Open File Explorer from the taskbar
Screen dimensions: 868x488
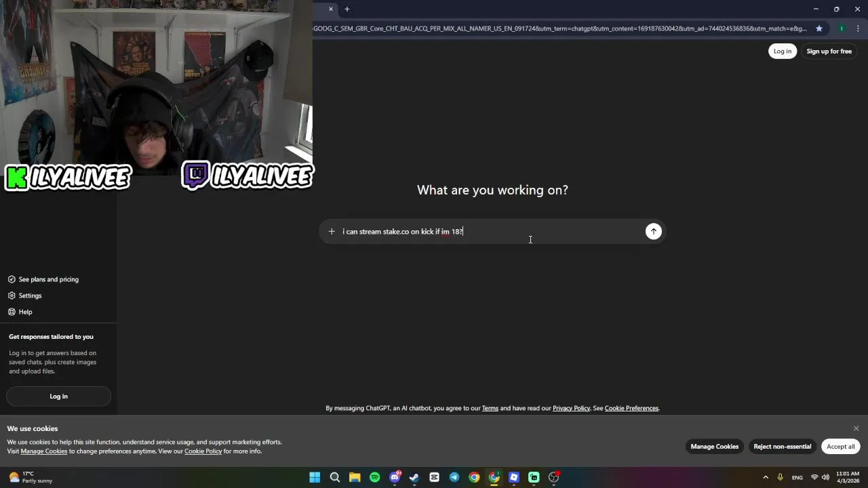coord(355,477)
